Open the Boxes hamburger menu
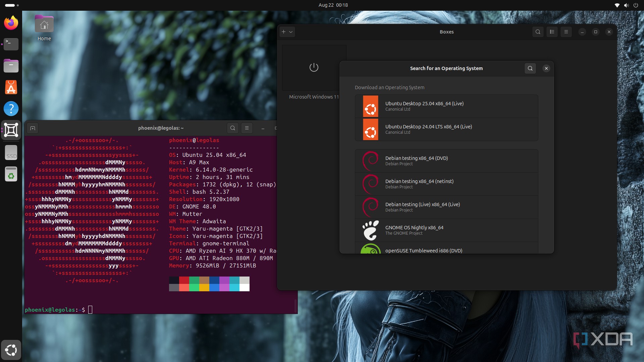644x362 pixels. click(566, 32)
